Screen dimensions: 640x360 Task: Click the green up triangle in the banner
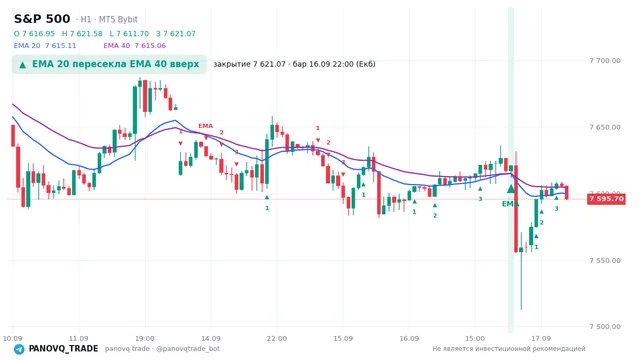tap(22, 64)
